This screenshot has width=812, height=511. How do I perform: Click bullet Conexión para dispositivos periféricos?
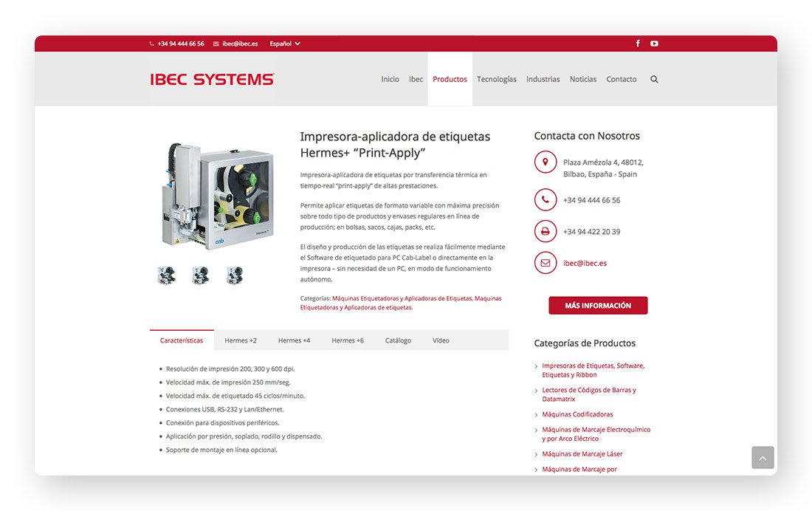223,423
